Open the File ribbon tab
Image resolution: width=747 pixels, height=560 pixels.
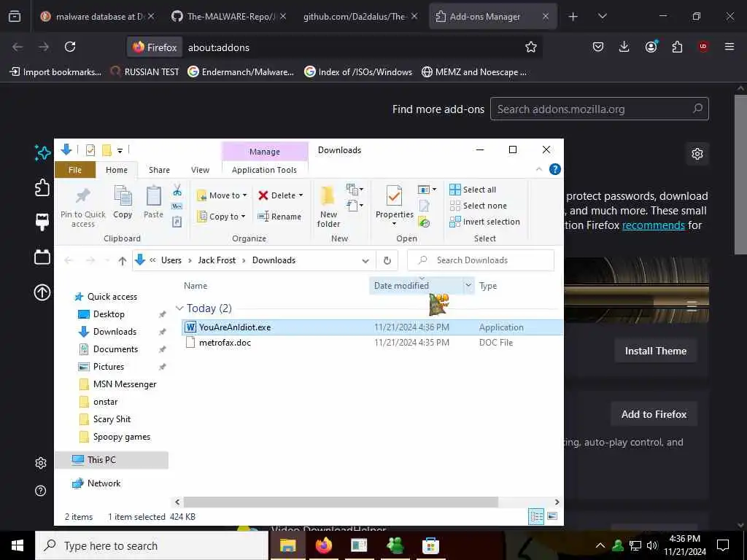pyautogui.click(x=75, y=170)
